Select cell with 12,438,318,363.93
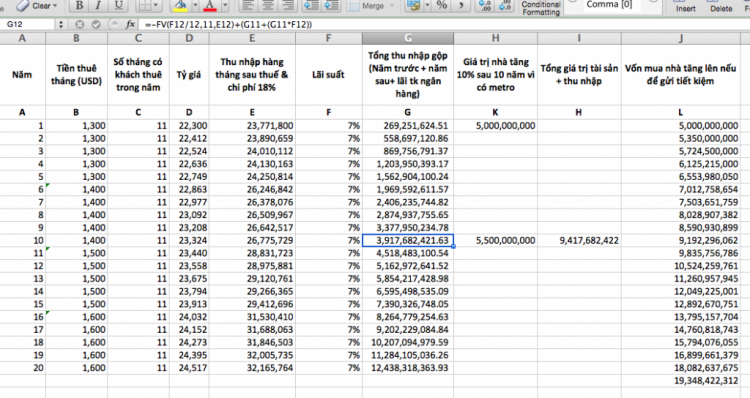 [x=408, y=368]
